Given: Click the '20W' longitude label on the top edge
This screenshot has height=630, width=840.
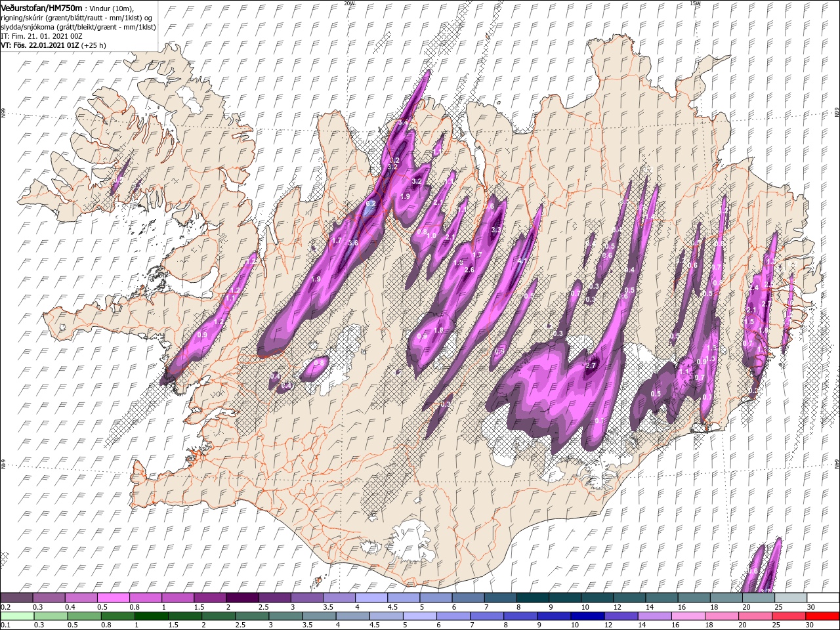Looking at the screenshot, I should [x=349, y=3].
